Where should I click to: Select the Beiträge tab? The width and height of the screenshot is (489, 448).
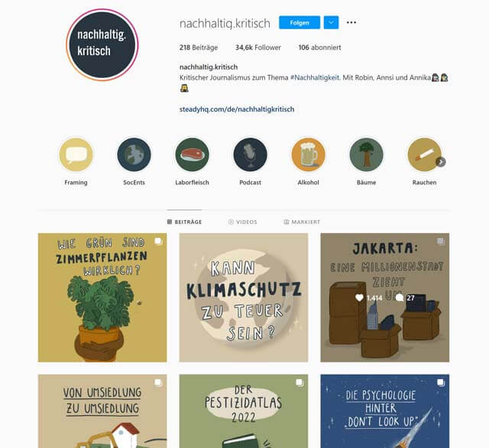point(184,222)
